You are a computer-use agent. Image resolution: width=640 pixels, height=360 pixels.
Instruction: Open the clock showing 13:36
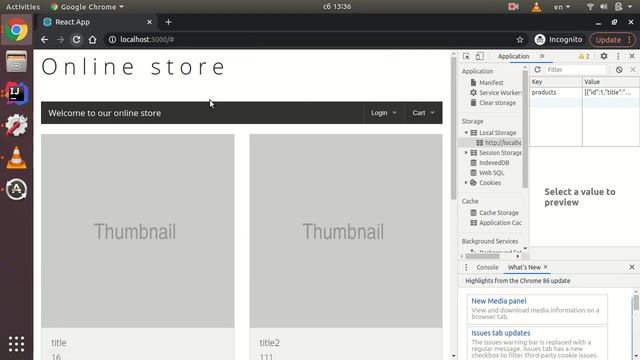[337, 7]
